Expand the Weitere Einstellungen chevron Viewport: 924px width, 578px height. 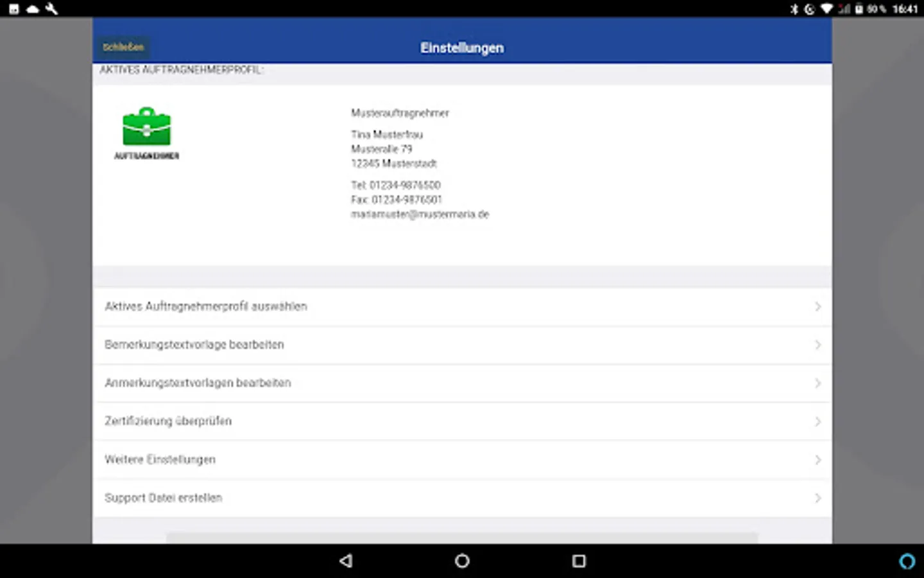[817, 460]
